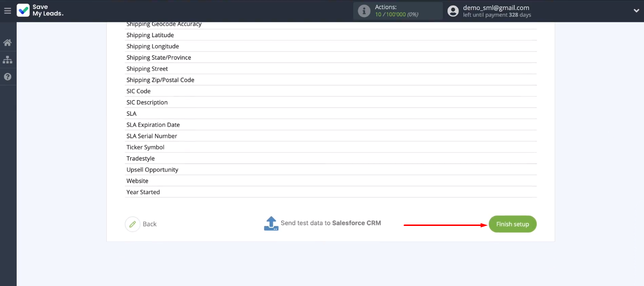
Task: Open the connections sitemap icon in sidebar
Action: coord(7,60)
